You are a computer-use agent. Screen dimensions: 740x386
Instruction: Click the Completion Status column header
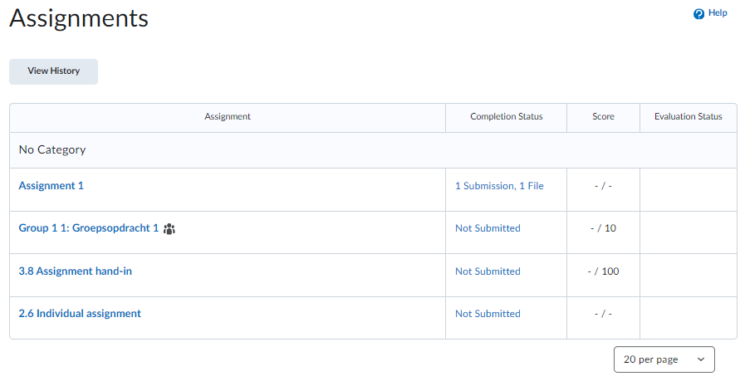click(x=506, y=117)
